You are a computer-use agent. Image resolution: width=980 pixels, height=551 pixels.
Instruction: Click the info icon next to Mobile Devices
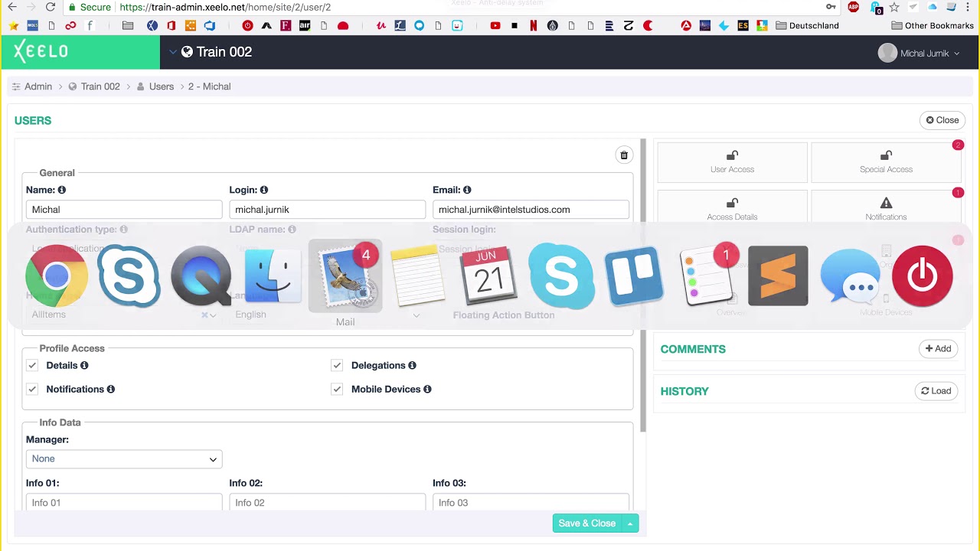tap(427, 390)
